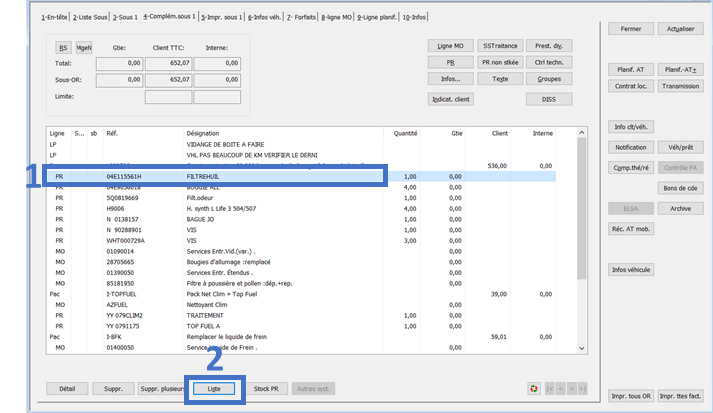
Task: Select the 4-Complém.sous 1 tab
Action: coord(169,16)
